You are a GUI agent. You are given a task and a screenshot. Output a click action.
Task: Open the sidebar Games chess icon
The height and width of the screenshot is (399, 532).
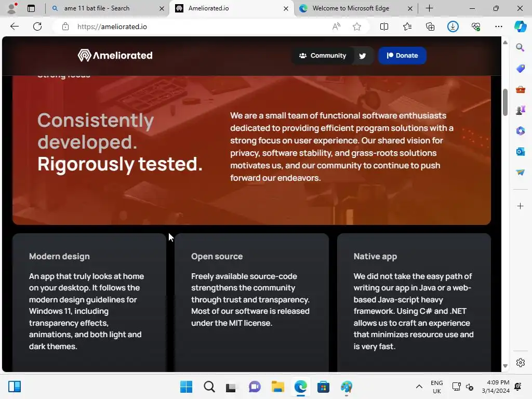click(520, 110)
